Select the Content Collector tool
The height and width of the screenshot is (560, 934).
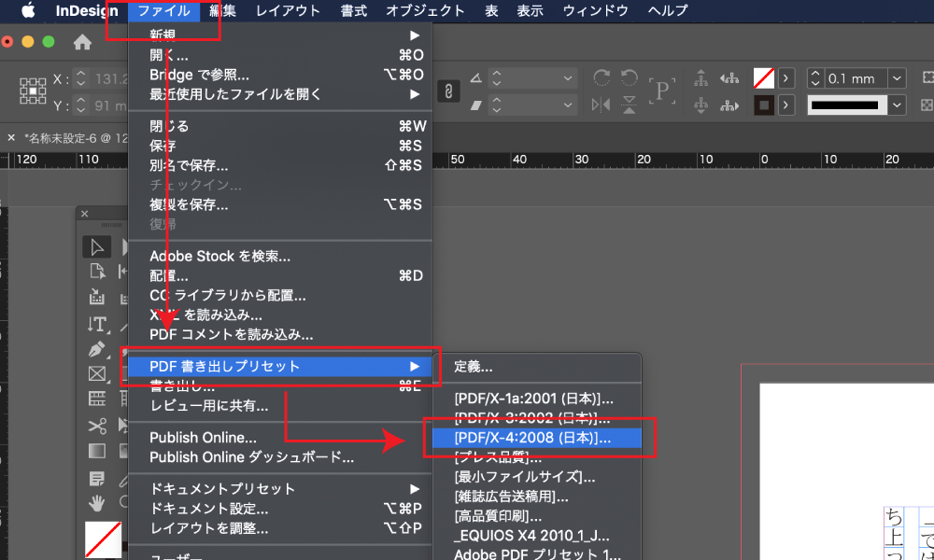point(96,297)
